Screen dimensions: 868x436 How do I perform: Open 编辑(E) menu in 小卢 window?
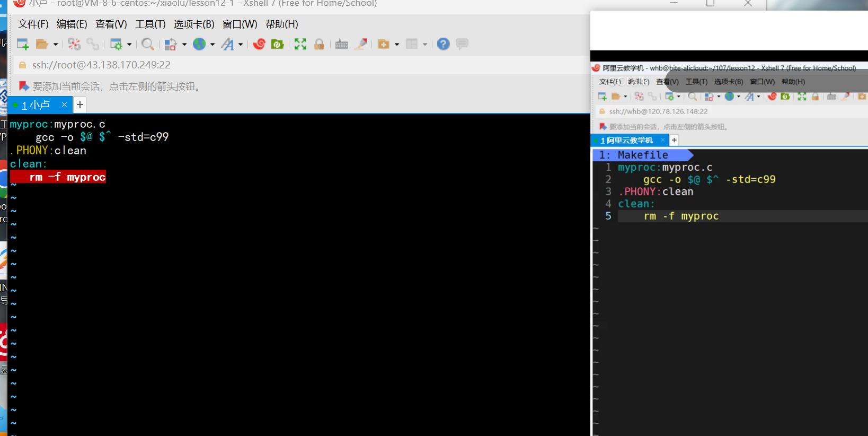click(72, 24)
